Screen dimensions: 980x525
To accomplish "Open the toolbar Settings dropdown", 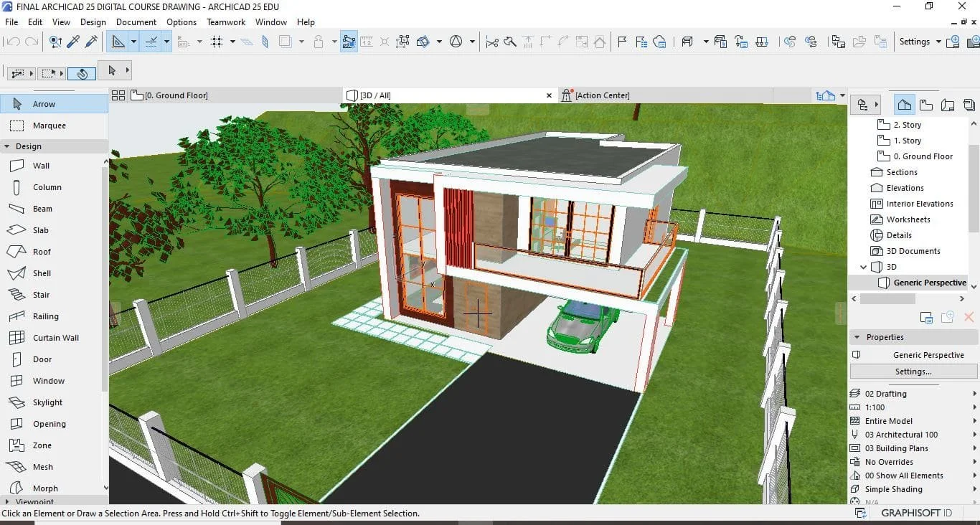I will [920, 42].
